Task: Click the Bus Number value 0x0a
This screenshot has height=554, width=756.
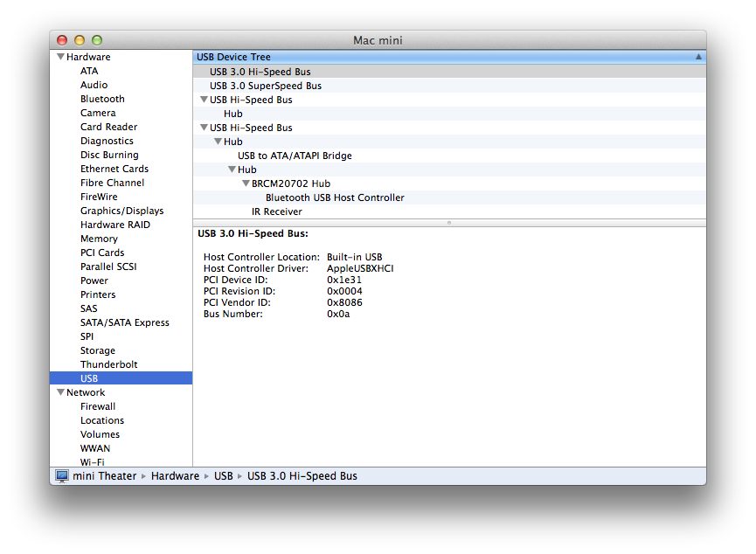Action: click(x=338, y=314)
